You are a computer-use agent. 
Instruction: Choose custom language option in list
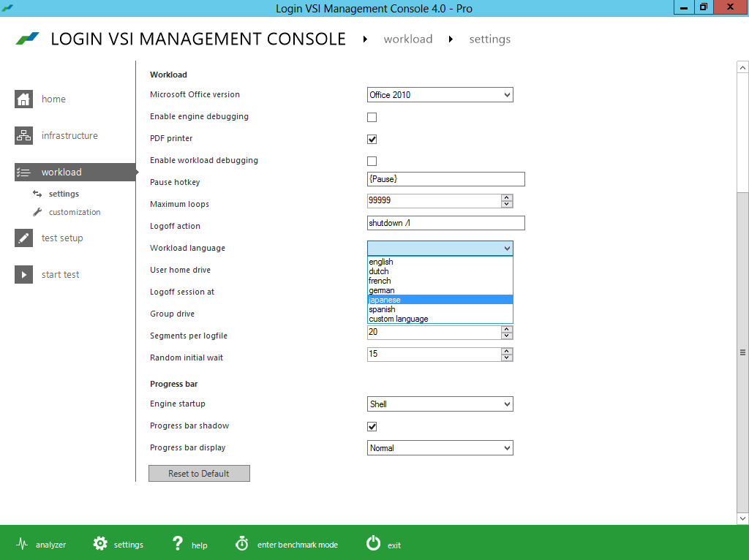click(x=399, y=319)
